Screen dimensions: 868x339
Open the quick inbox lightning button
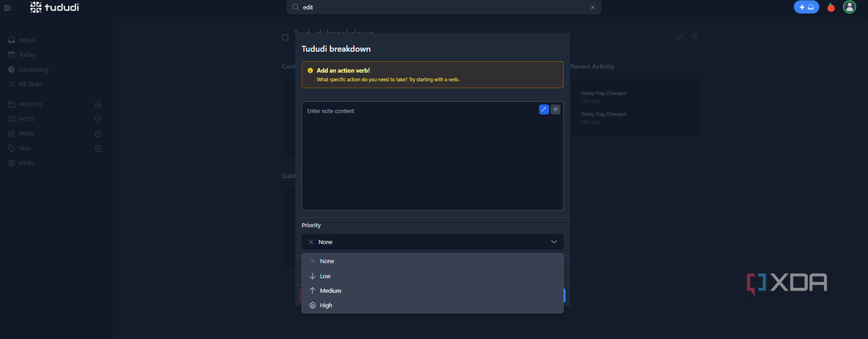[806, 7]
